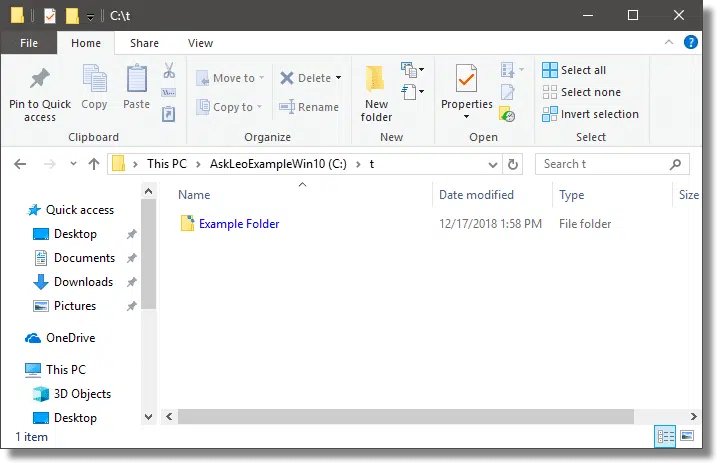
Task: Open 3D Objects in navigation pane
Action: pyautogui.click(x=72, y=394)
